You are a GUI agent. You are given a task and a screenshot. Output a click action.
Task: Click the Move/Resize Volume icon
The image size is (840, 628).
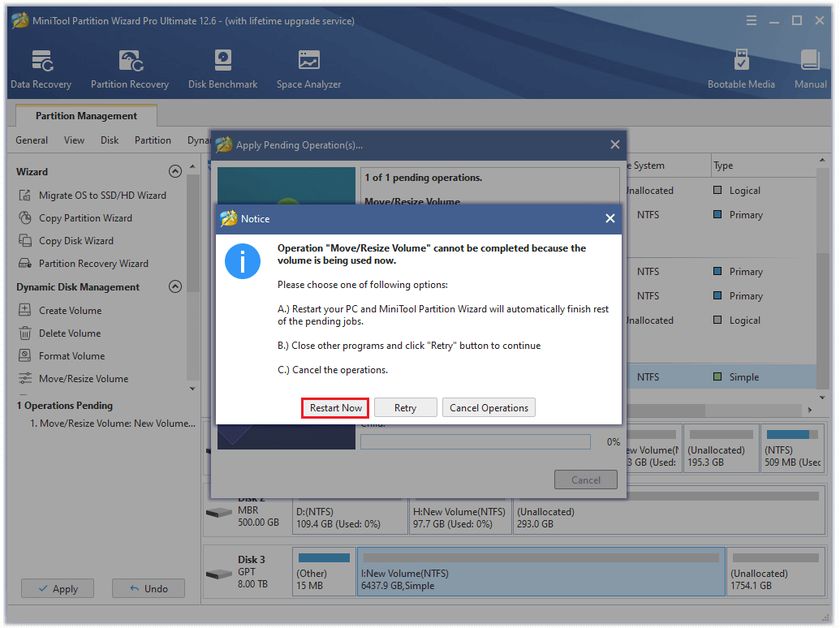24,379
